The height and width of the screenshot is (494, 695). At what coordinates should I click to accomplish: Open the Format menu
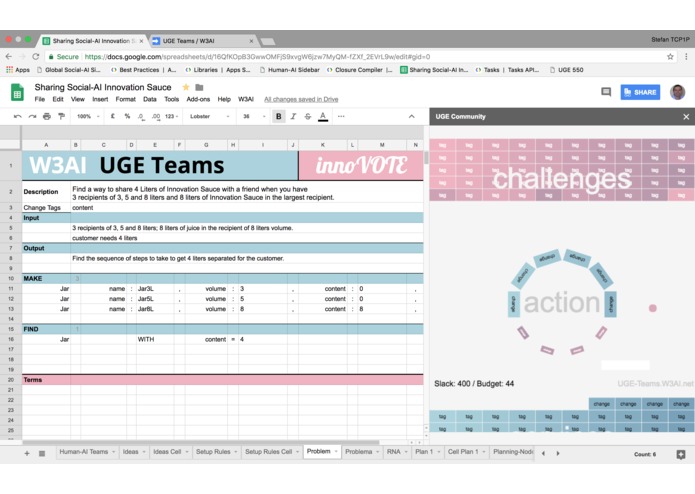(125, 99)
